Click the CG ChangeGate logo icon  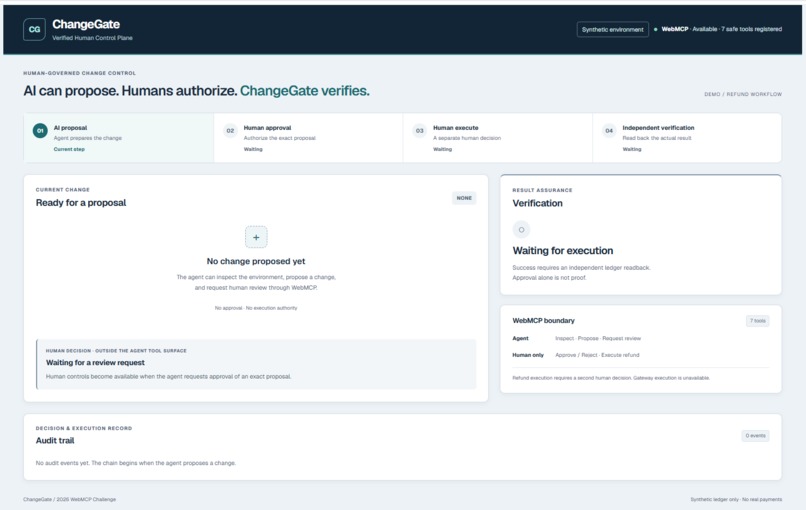click(34, 29)
